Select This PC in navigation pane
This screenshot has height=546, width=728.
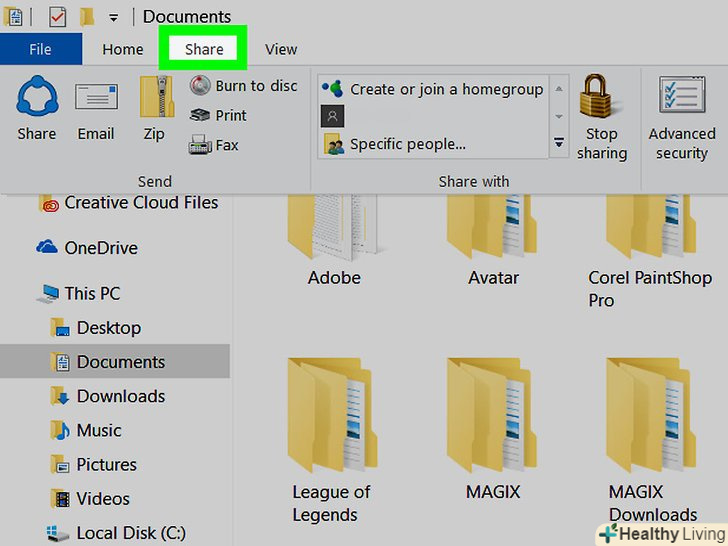tap(79, 293)
